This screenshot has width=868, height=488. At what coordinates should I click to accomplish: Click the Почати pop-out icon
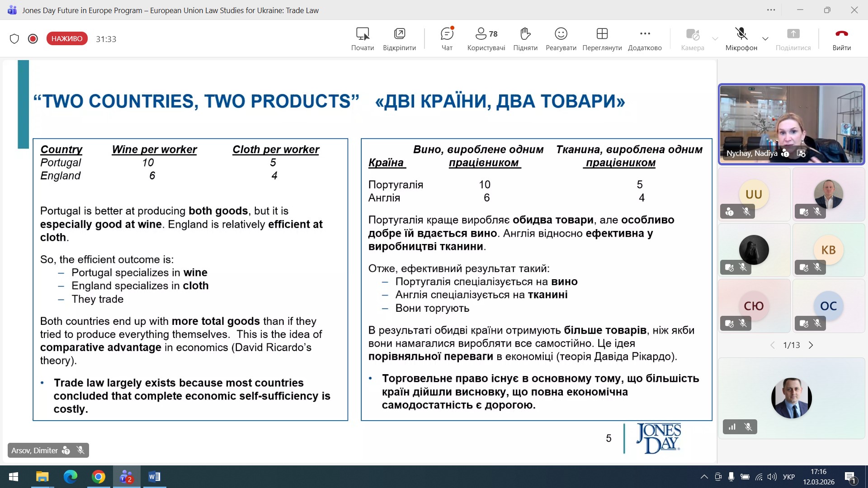[363, 38]
